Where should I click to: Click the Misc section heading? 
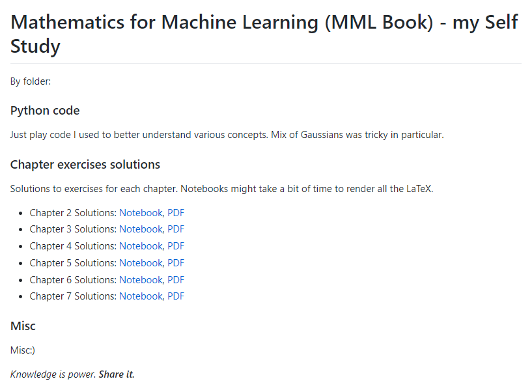click(x=23, y=326)
